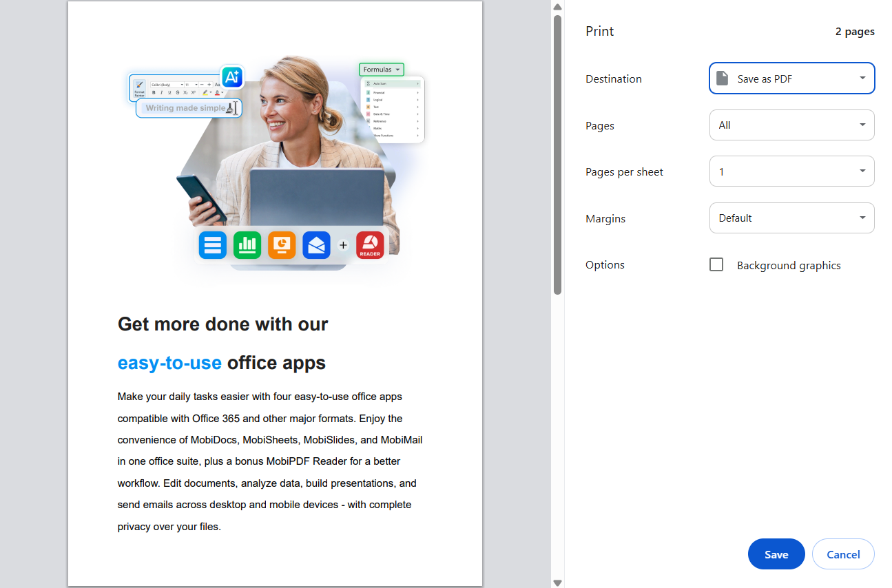Click the AI+ assistant icon

click(x=231, y=77)
